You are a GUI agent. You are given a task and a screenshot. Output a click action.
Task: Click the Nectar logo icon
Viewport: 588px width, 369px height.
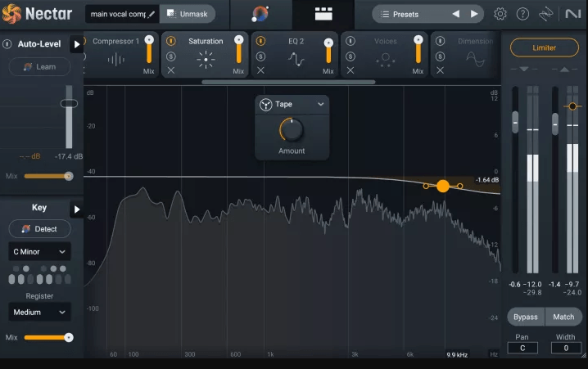11,14
